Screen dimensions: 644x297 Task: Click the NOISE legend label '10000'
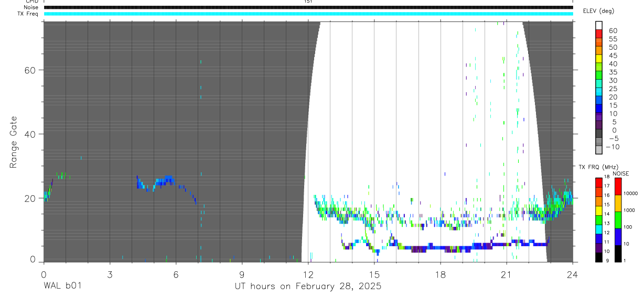click(631, 194)
